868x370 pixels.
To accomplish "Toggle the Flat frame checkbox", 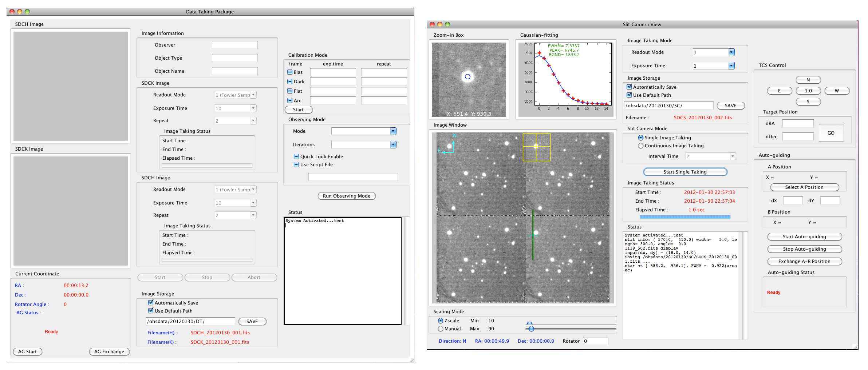I will (290, 91).
